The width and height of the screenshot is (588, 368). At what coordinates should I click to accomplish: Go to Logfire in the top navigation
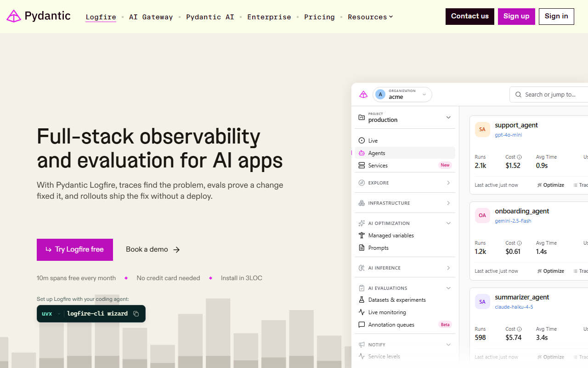point(101,17)
